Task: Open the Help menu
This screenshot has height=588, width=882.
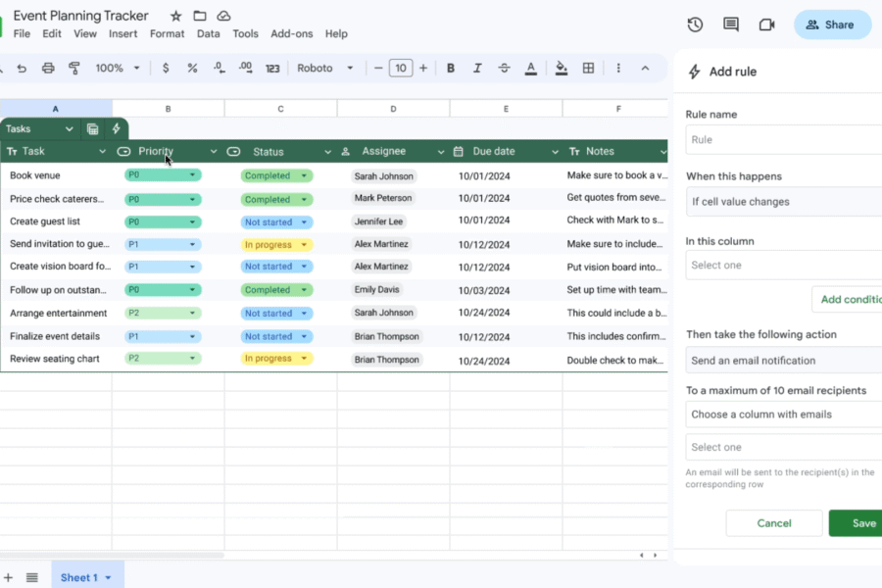Action: pos(336,33)
